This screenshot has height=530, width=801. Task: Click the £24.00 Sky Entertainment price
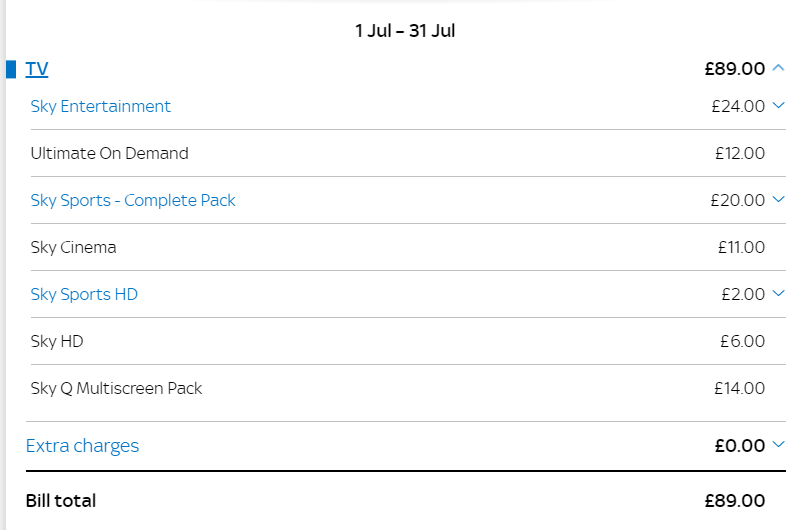click(x=738, y=106)
